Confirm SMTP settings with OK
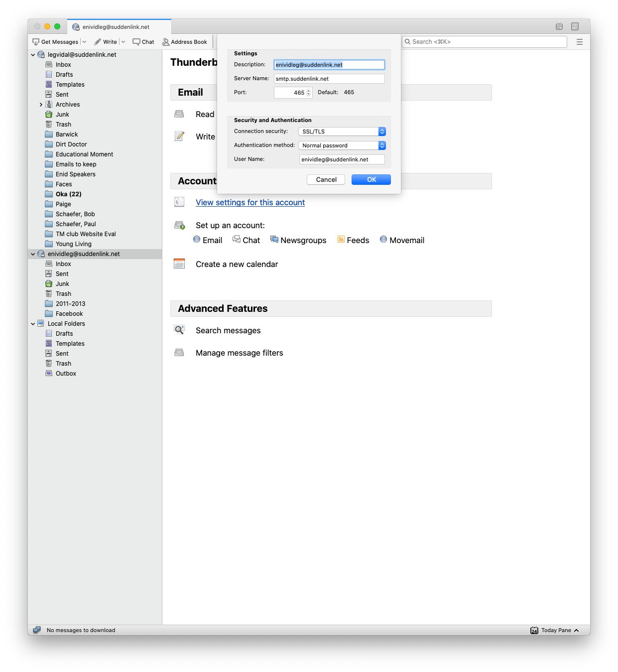 coord(371,180)
